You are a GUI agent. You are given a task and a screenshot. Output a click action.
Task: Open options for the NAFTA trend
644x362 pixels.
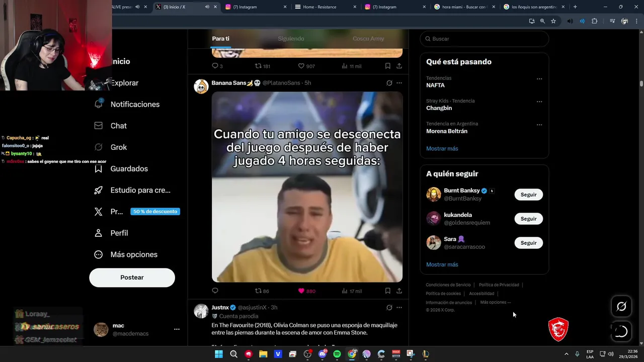pos(539,79)
